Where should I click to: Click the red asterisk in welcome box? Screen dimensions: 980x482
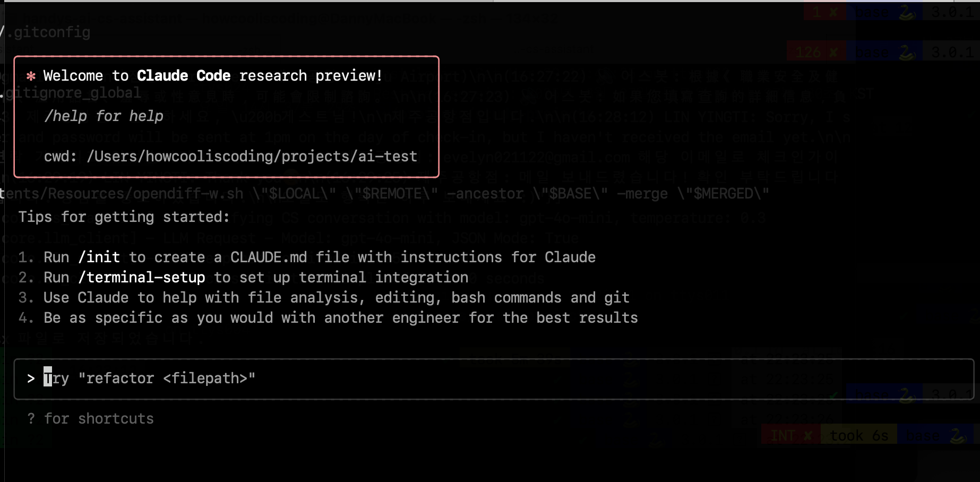coord(31,76)
